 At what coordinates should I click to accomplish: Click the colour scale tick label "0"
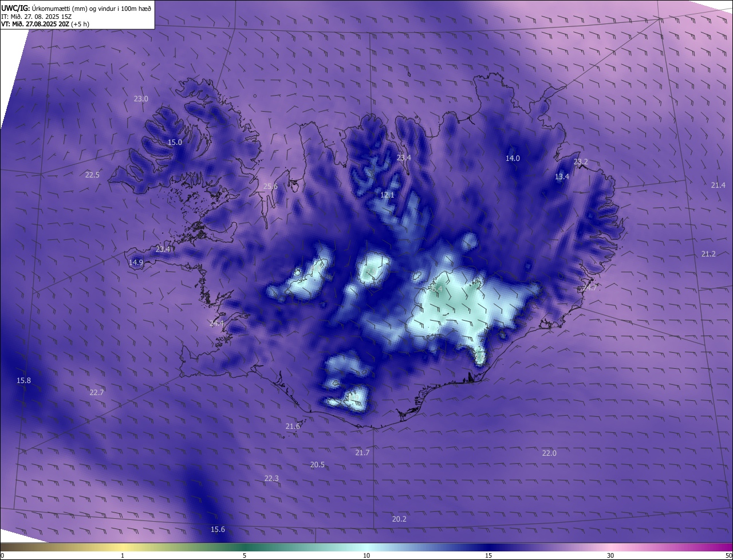(2, 555)
